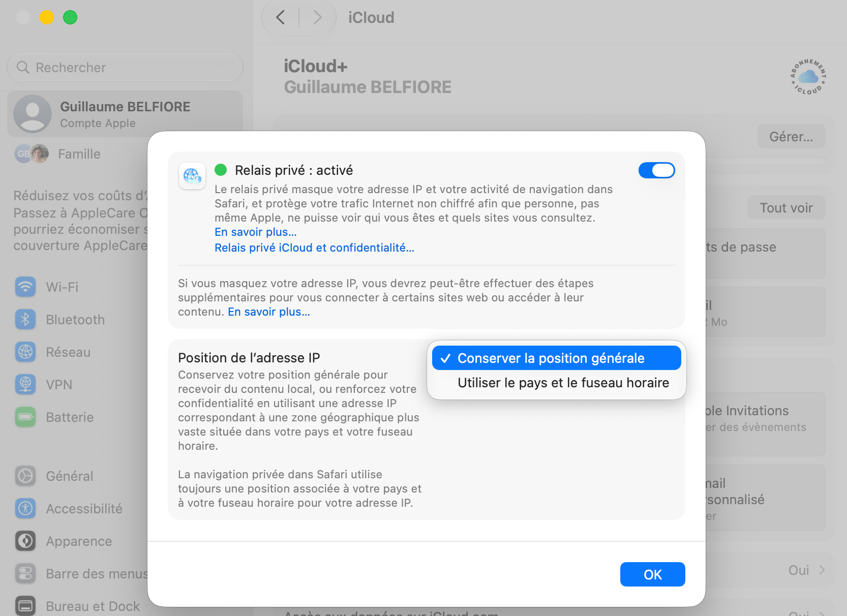Open Famille in the sidebar
847x616 pixels.
pos(79,154)
